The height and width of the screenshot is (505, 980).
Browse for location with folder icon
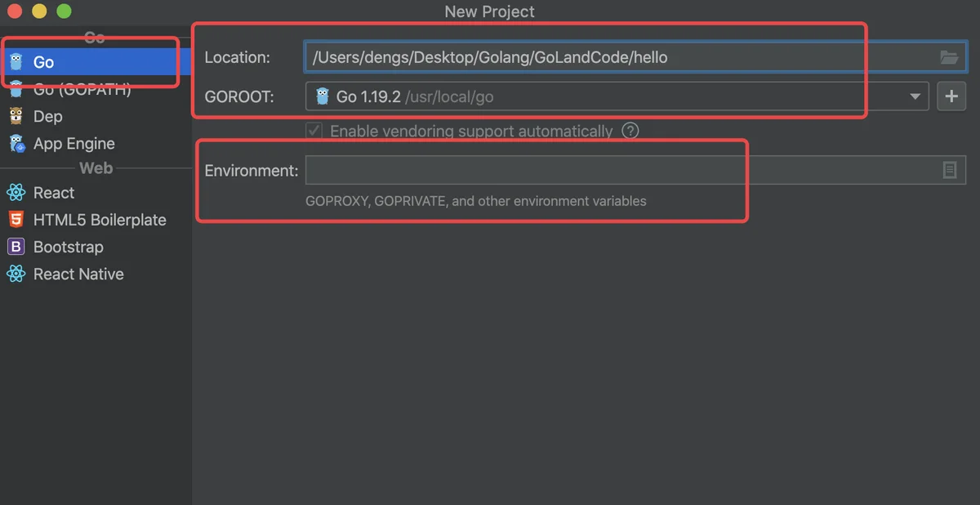pos(949,57)
